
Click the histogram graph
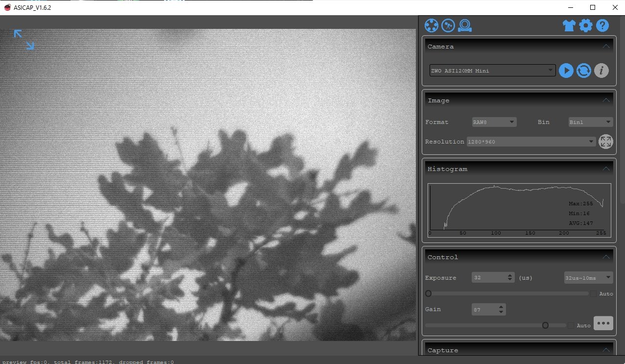pos(519,210)
